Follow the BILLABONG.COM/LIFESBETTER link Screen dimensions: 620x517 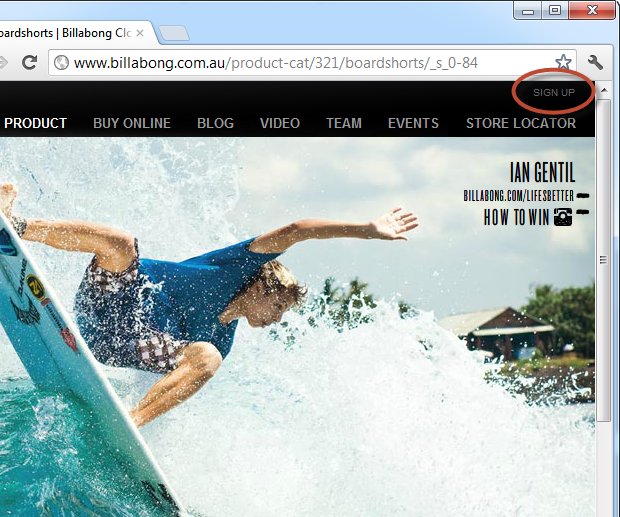point(519,196)
